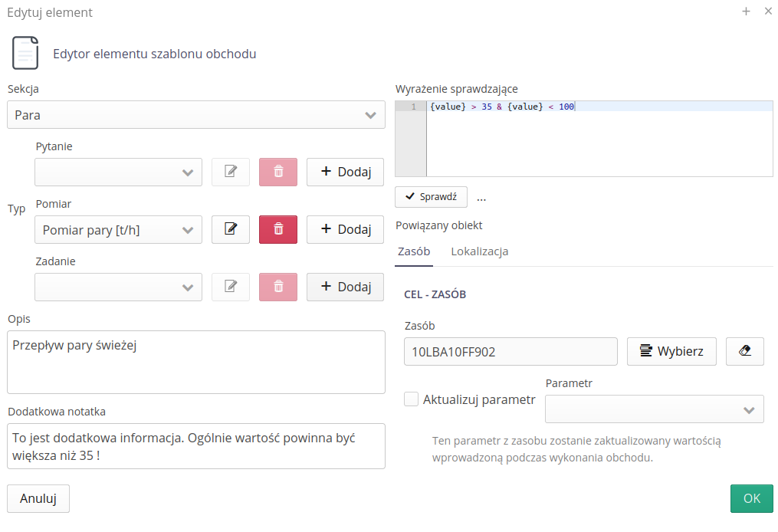Click the Wybierz button to choose resource

click(x=671, y=351)
